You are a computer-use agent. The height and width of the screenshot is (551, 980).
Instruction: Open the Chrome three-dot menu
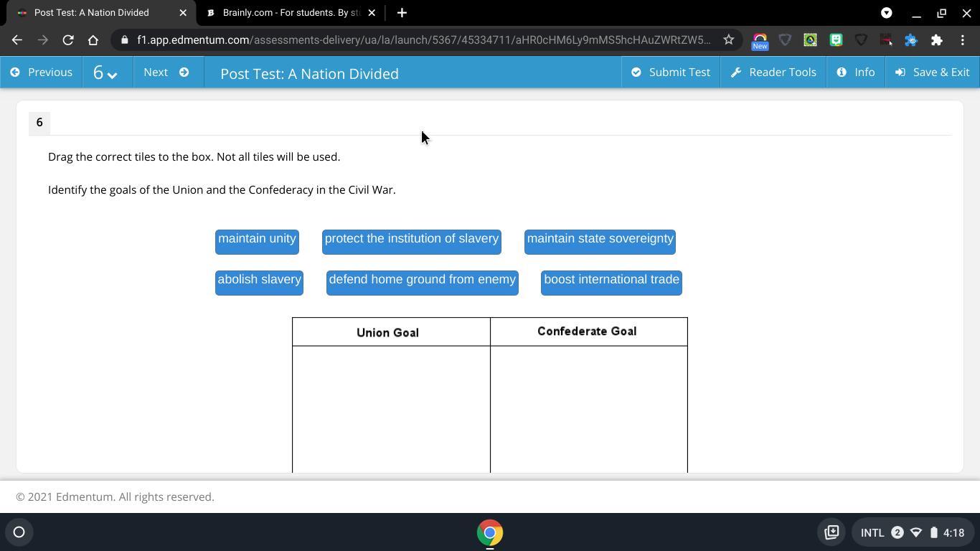pyautogui.click(x=963, y=40)
